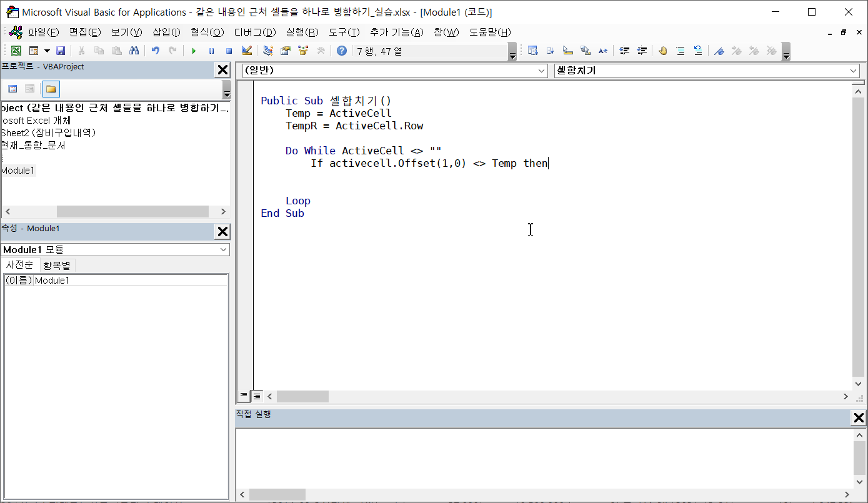
Task: Close the 직접 실행 window
Action: tap(859, 418)
